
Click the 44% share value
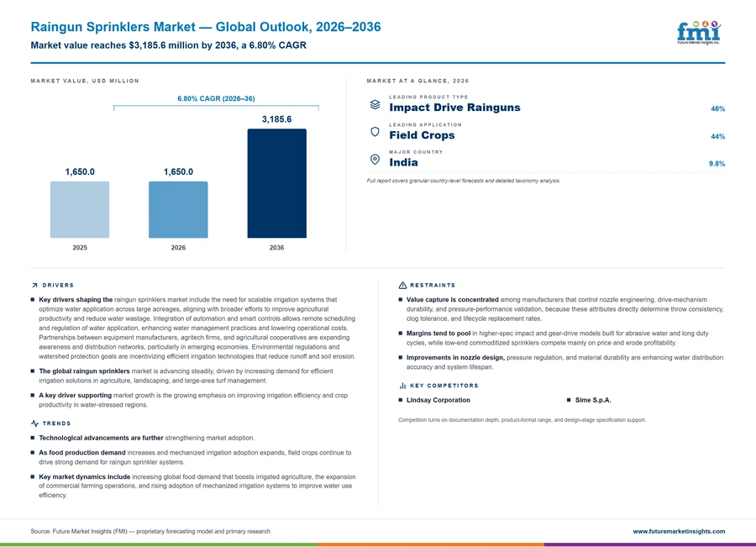tap(718, 136)
